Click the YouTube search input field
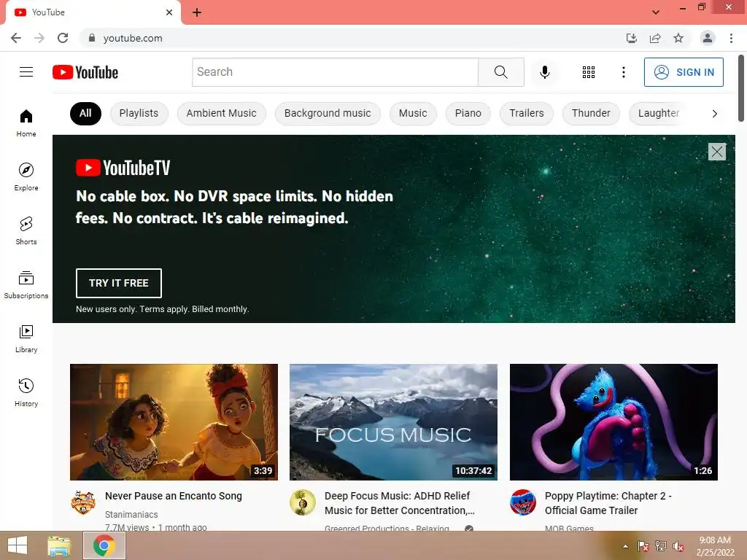Image resolution: width=747 pixels, height=560 pixels. (x=335, y=72)
